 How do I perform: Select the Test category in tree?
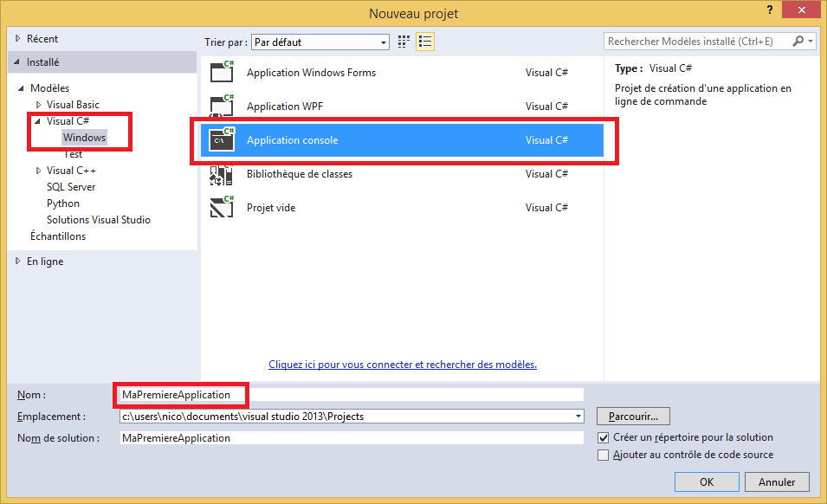73,154
